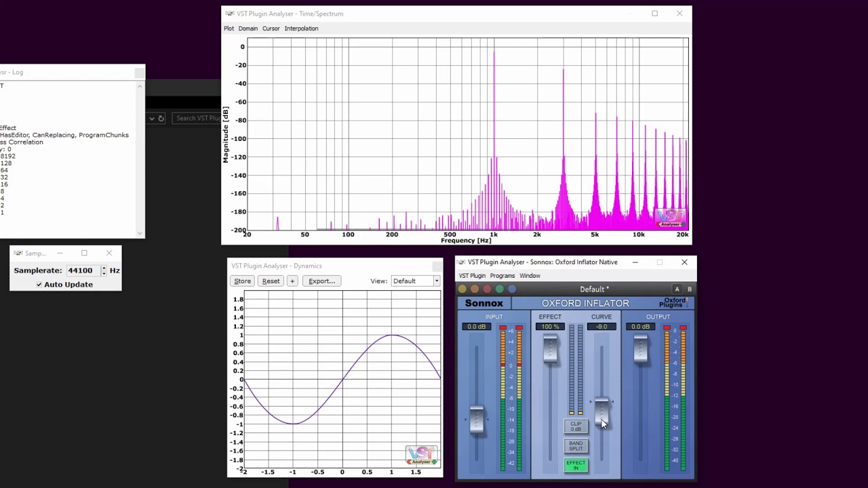This screenshot has height=488, width=868.
Task: Click the right input clip indicator LED
Action: (x=519, y=328)
